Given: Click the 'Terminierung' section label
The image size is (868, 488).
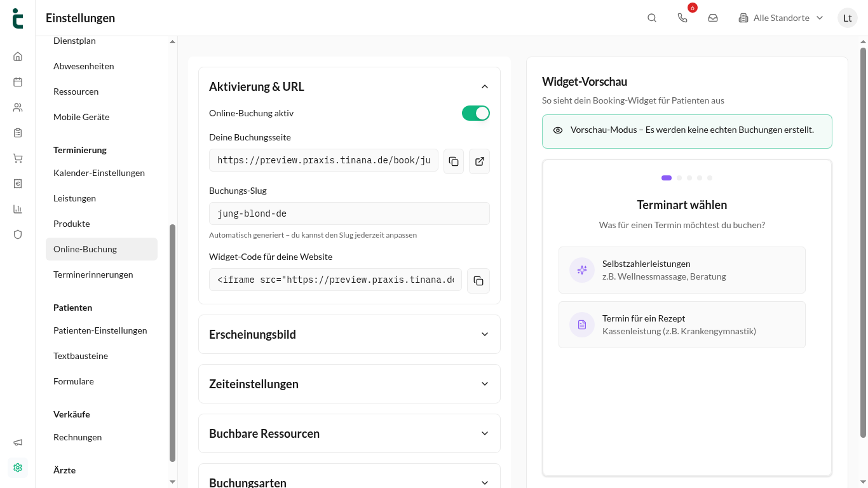Looking at the screenshot, I should pos(80,150).
